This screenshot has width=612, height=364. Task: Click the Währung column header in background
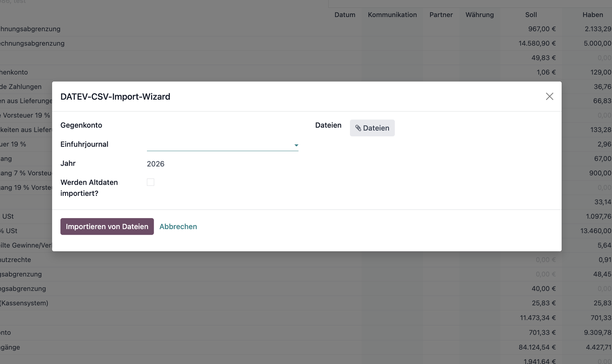click(480, 15)
